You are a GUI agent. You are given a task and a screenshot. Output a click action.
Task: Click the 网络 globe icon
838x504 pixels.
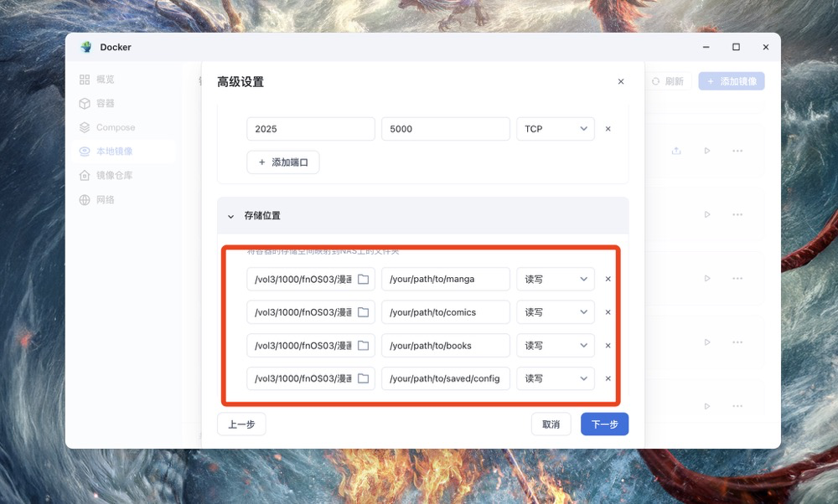[x=85, y=200]
